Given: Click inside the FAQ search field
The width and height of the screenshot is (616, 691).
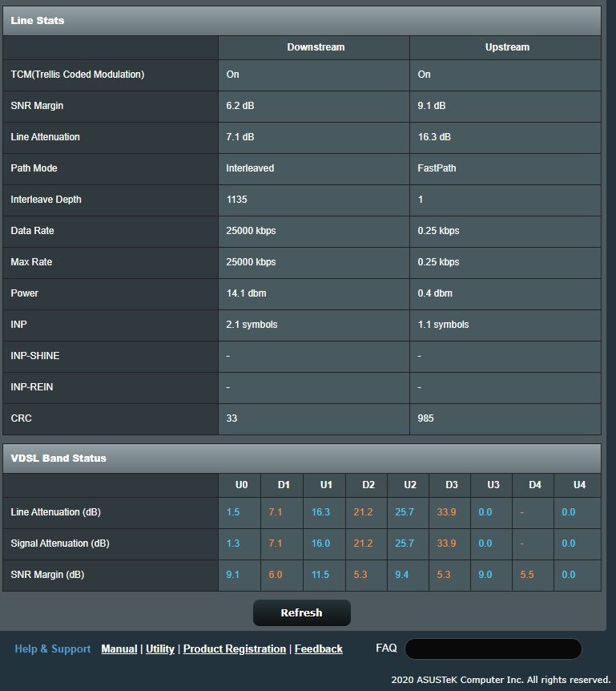Looking at the screenshot, I should pyautogui.click(x=493, y=649).
